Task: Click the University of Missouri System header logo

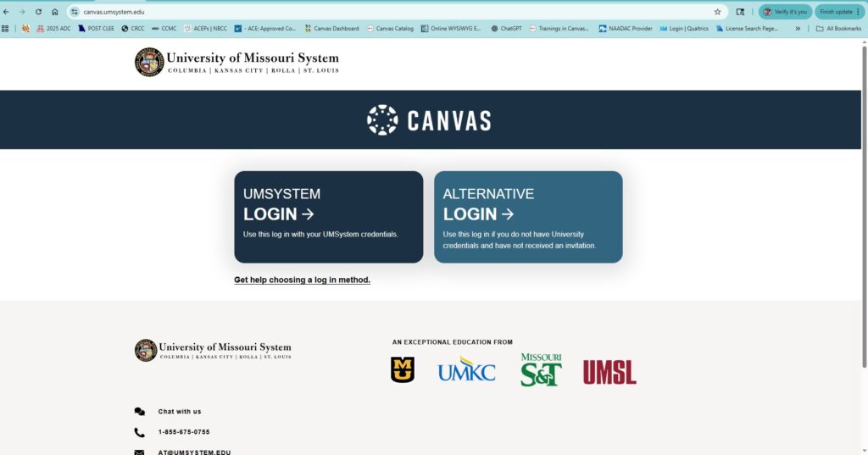Action: (x=236, y=63)
